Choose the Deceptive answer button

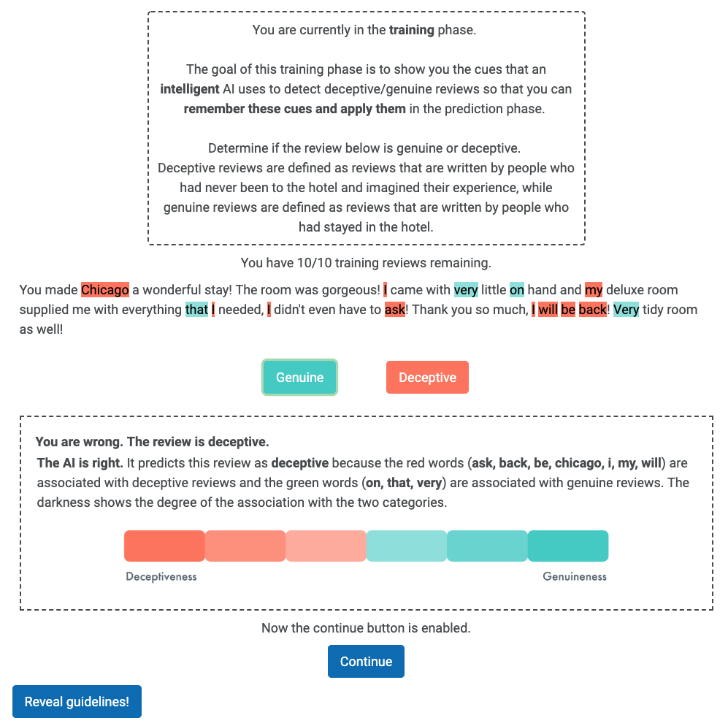(427, 378)
